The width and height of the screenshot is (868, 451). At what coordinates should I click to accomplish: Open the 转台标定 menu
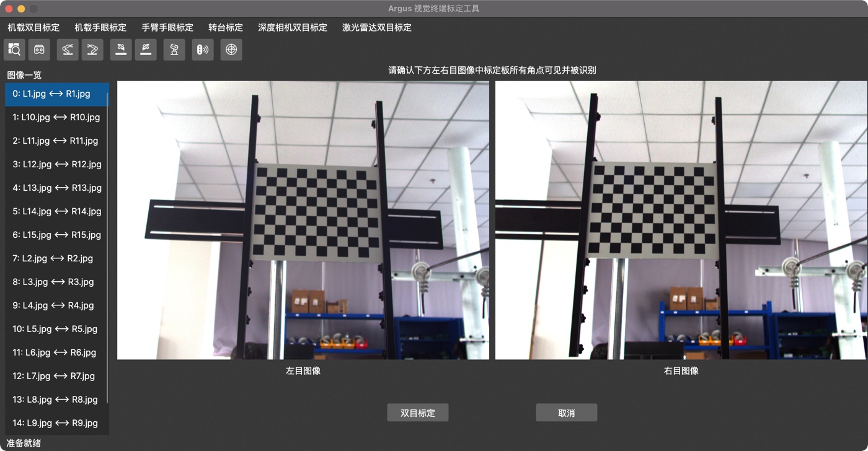pyautogui.click(x=226, y=27)
